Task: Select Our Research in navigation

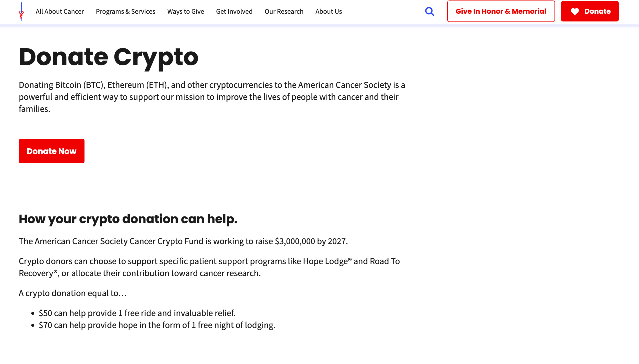Action: click(284, 11)
